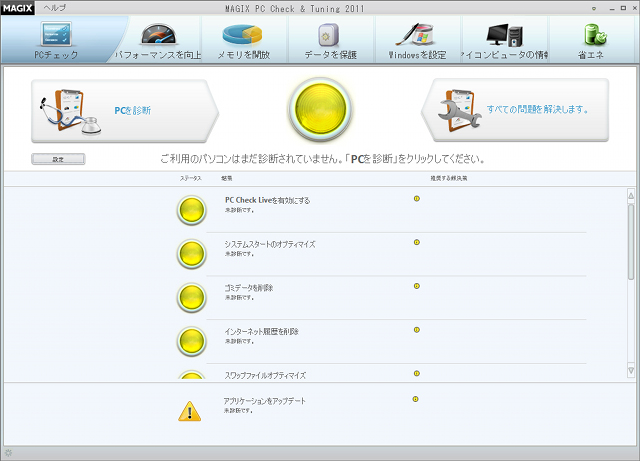Click the solution indicator for インターネット履歴を削除
This screenshot has width=640, height=461.
coord(417,330)
